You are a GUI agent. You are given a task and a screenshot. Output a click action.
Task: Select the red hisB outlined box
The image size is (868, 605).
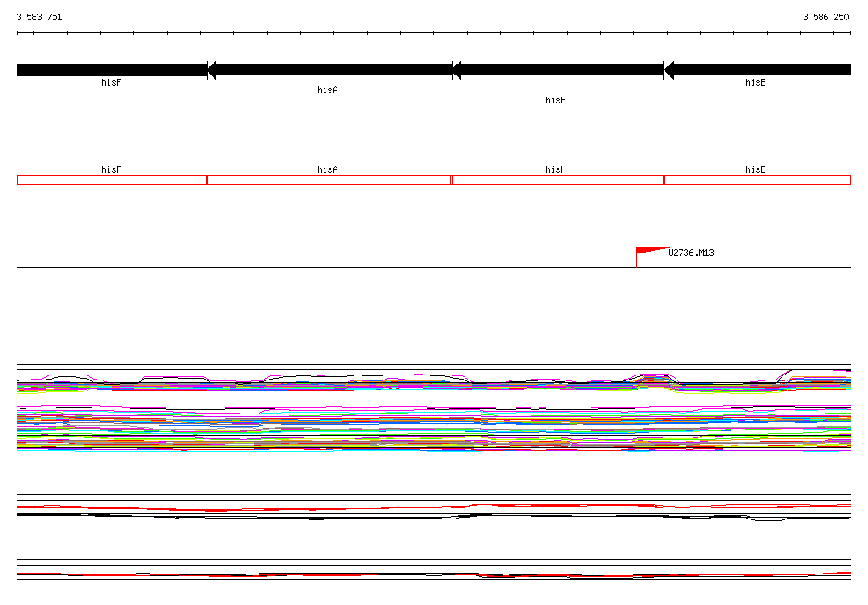click(757, 180)
